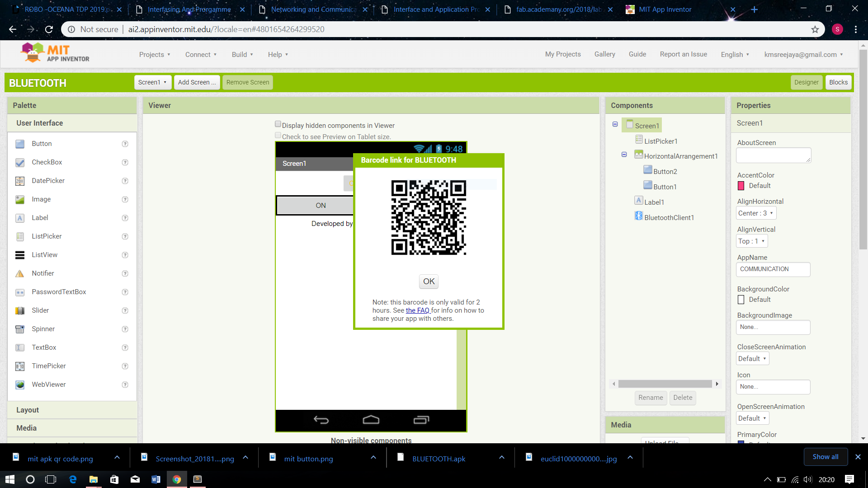Collapse HorizontalArrangement1 tree node
The width and height of the screenshot is (868, 488).
coord(624,155)
